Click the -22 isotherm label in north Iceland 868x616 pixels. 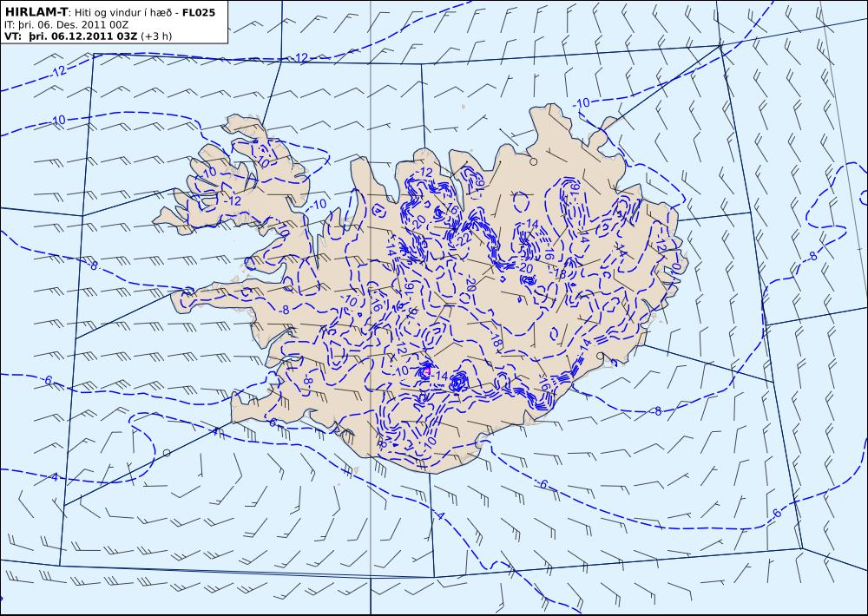pos(463,238)
